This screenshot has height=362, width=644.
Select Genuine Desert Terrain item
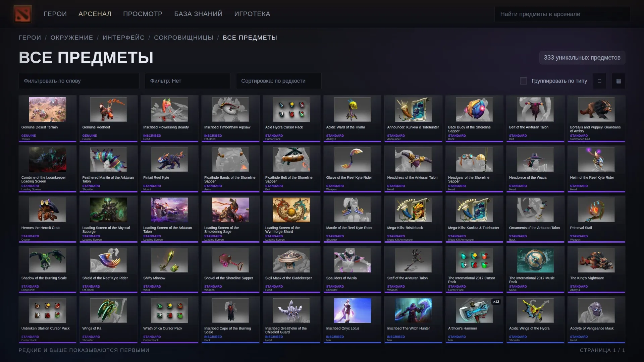click(48, 118)
